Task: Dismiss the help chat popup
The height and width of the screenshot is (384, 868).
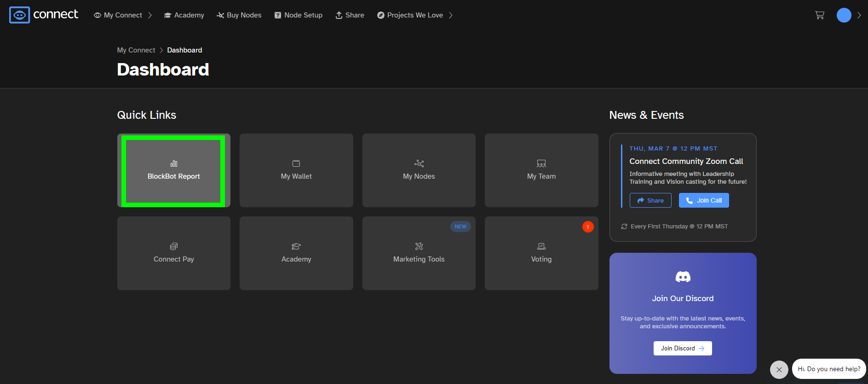Action: tap(779, 369)
